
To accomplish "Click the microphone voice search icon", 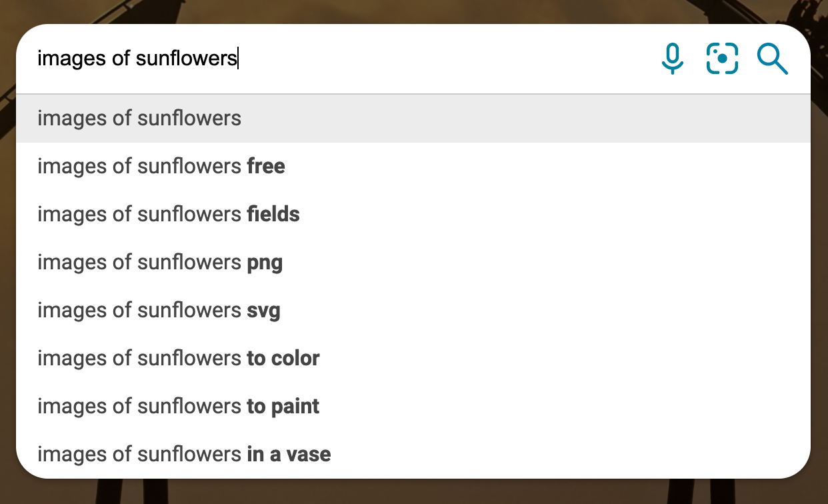I will [673, 59].
